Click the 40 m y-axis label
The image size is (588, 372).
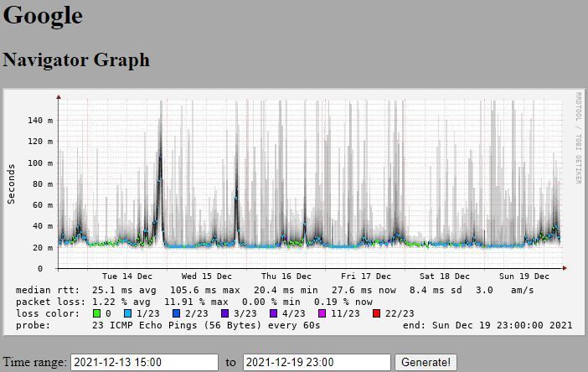pos(43,226)
